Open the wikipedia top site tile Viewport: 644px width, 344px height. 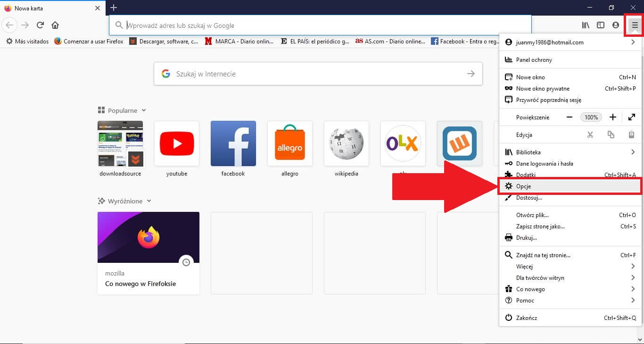click(347, 143)
